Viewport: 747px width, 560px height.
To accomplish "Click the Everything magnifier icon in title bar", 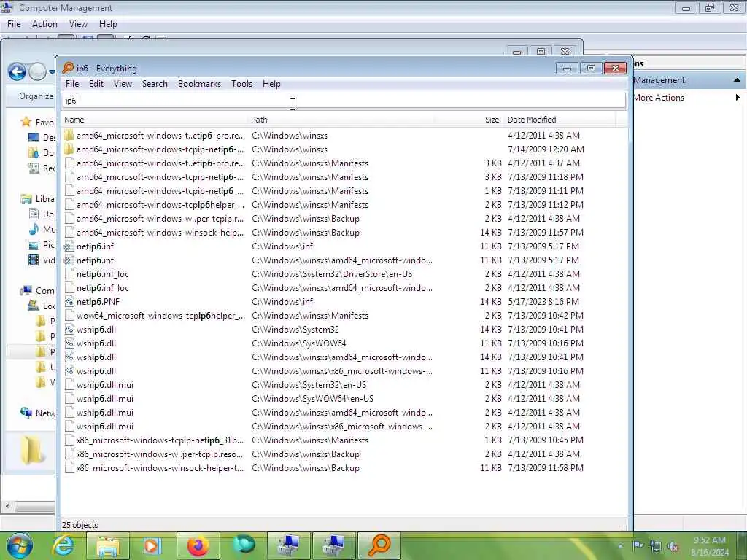I will [x=68, y=68].
